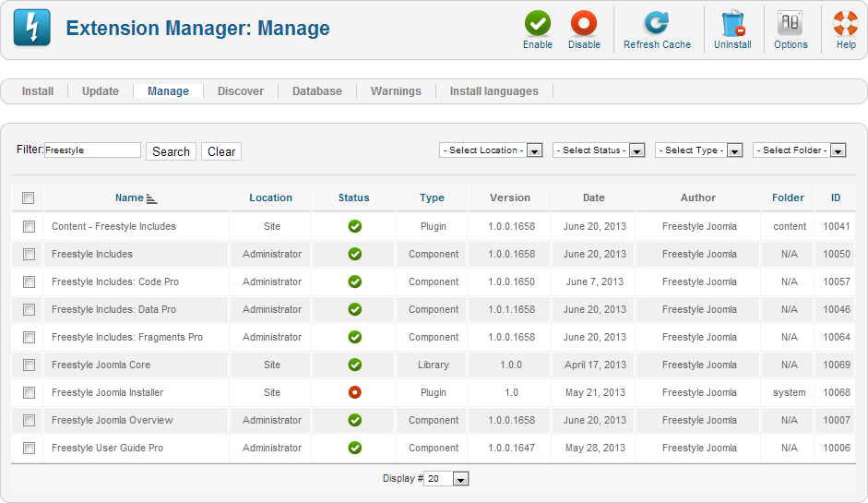Open the Select Location dropdown
Image resolution: width=868 pixels, height=503 pixels.
(491, 150)
